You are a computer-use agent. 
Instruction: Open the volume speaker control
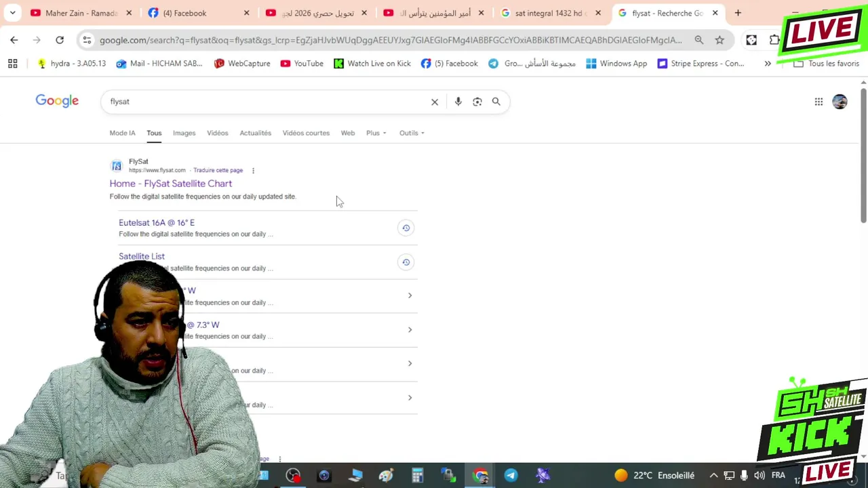click(x=759, y=476)
